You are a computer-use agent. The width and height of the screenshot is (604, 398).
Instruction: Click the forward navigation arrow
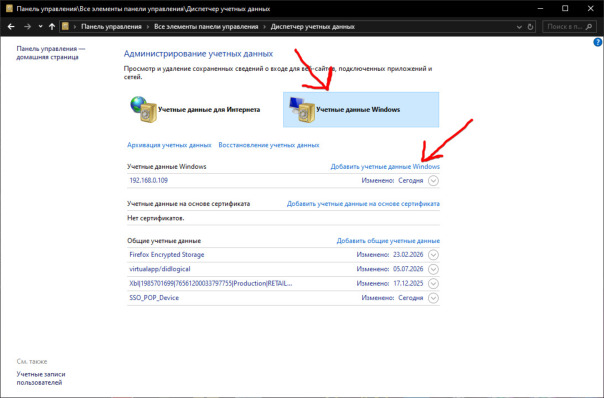(x=27, y=27)
